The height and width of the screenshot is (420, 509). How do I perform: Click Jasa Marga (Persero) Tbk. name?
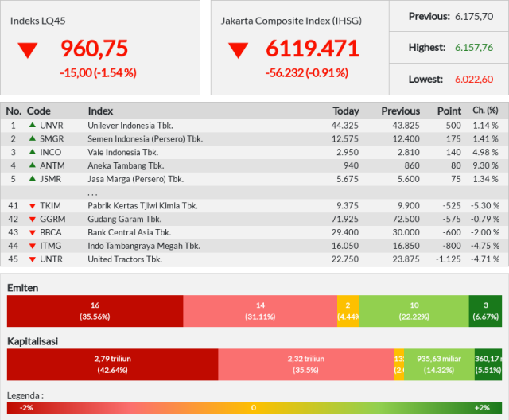coord(136,179)
